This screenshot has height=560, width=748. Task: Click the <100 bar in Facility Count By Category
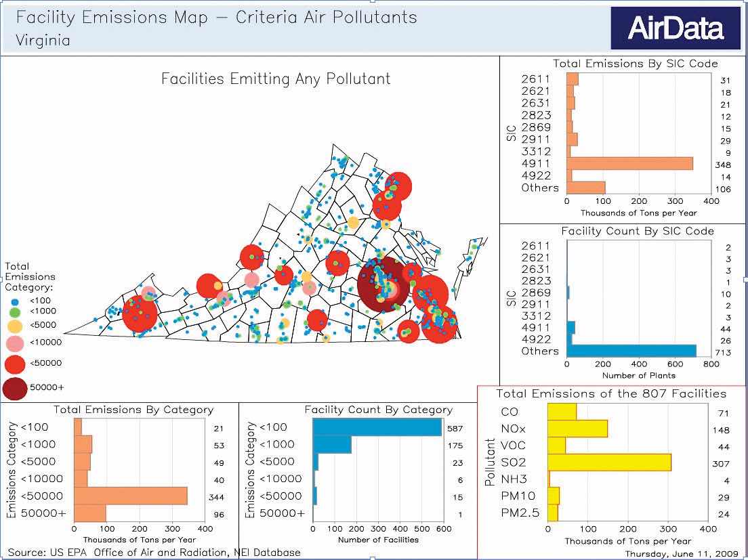(x=377, y=427)
